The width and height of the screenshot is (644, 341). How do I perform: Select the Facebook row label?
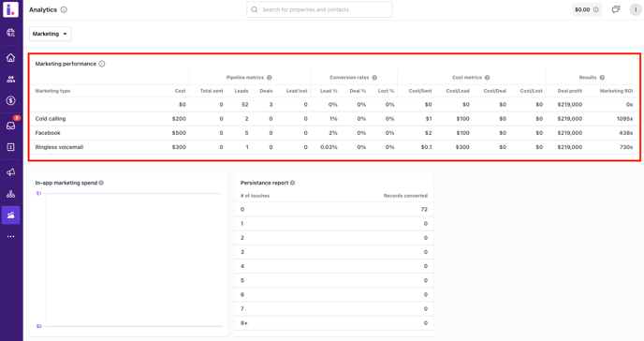pos(48,133)
